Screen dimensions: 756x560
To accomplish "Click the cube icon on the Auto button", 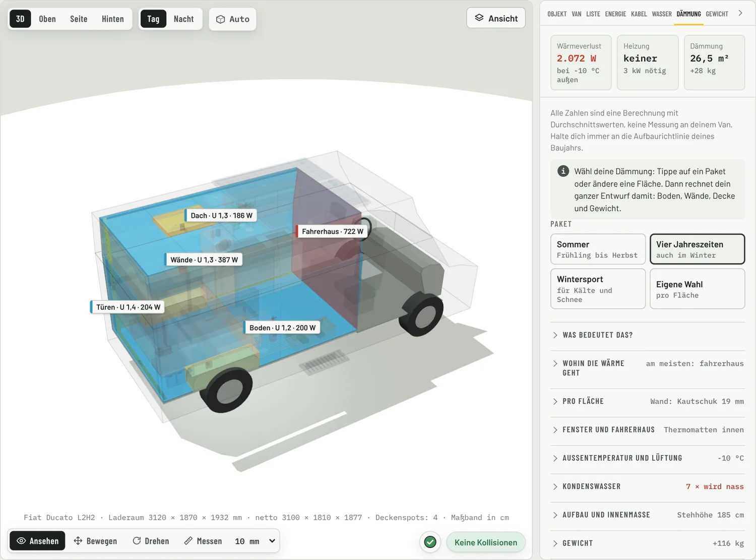I will coord(220,19).
